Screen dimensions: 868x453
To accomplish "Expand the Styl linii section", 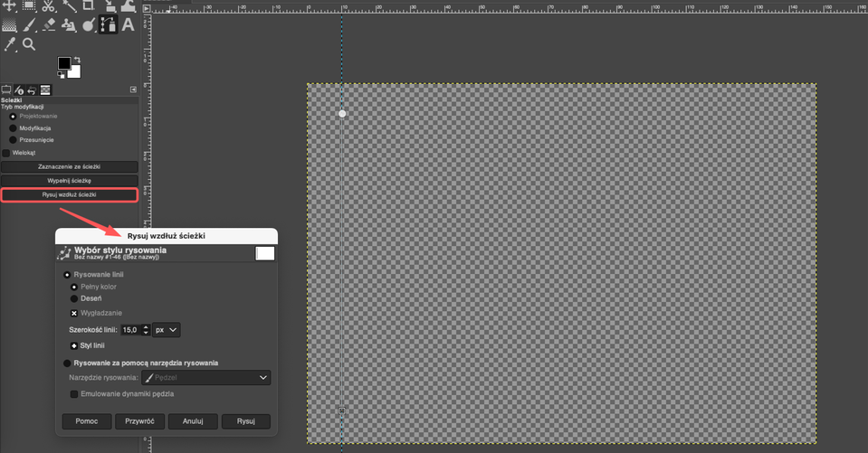I will [x=74, y=345].
